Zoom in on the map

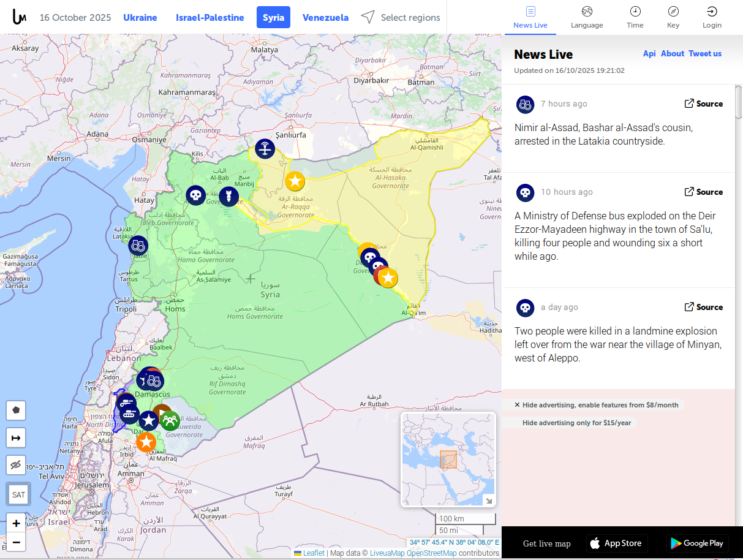coord(16,523)
